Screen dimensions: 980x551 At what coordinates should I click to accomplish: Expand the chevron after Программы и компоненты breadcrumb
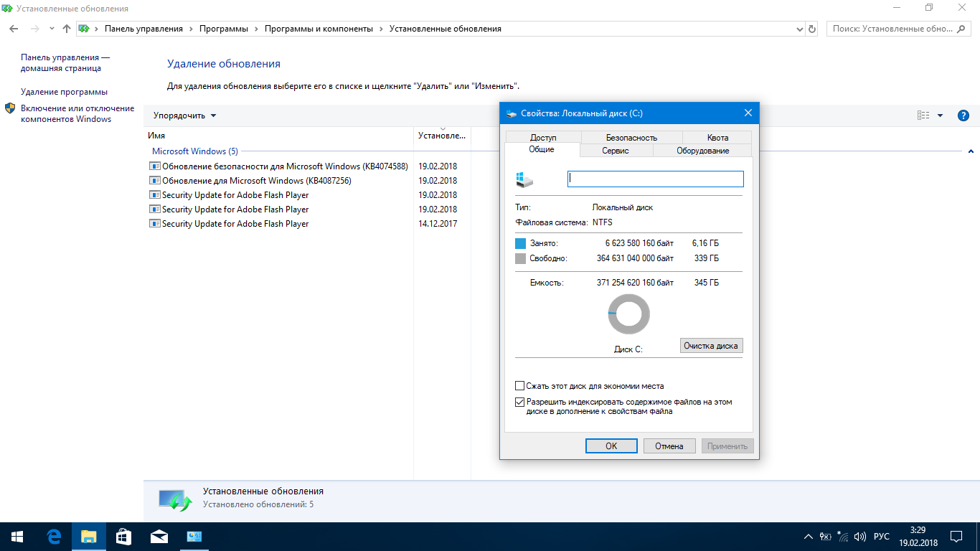point(381,29)
